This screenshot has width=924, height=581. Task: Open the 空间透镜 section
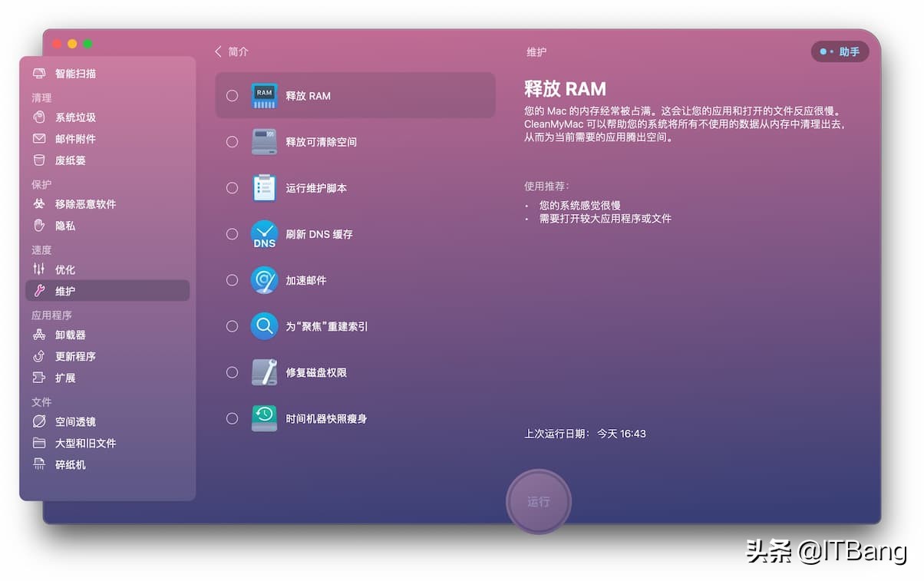(107, 421)
